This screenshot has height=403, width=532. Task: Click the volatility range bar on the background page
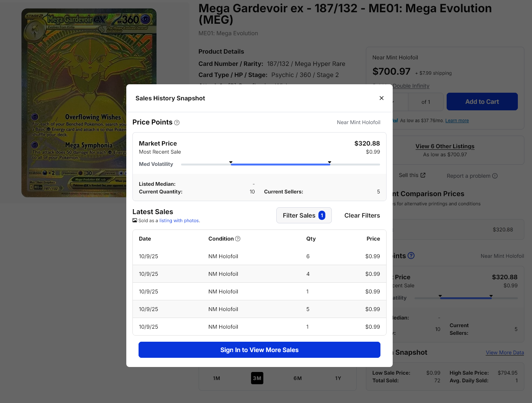coord(466,298)
